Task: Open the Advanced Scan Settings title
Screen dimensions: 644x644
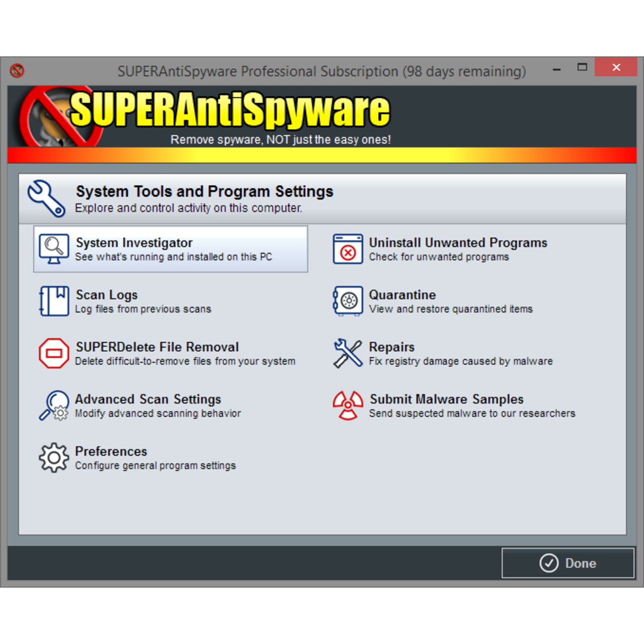Action: (x=148, y=399)
